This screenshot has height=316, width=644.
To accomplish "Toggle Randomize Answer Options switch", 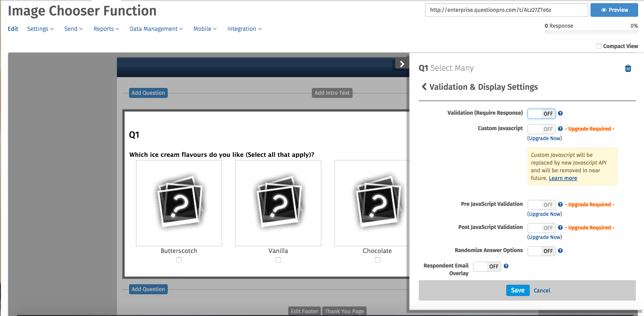I will pos(541,251).
